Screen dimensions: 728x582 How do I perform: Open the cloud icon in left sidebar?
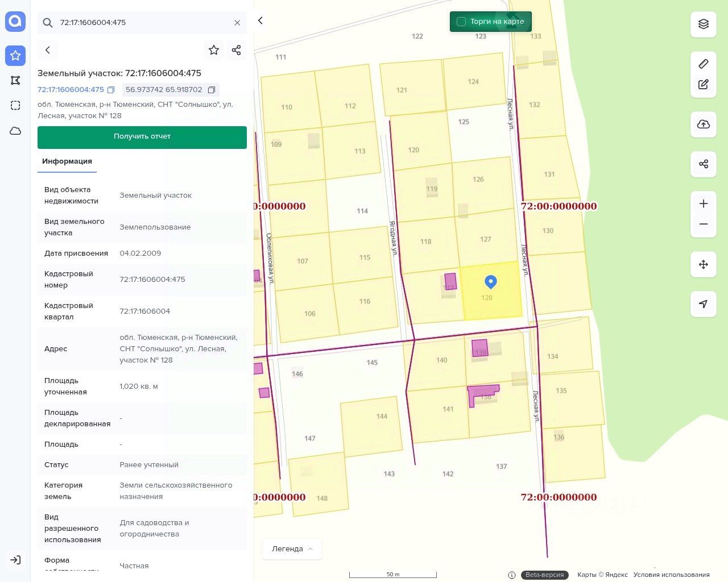pos(15,131)
